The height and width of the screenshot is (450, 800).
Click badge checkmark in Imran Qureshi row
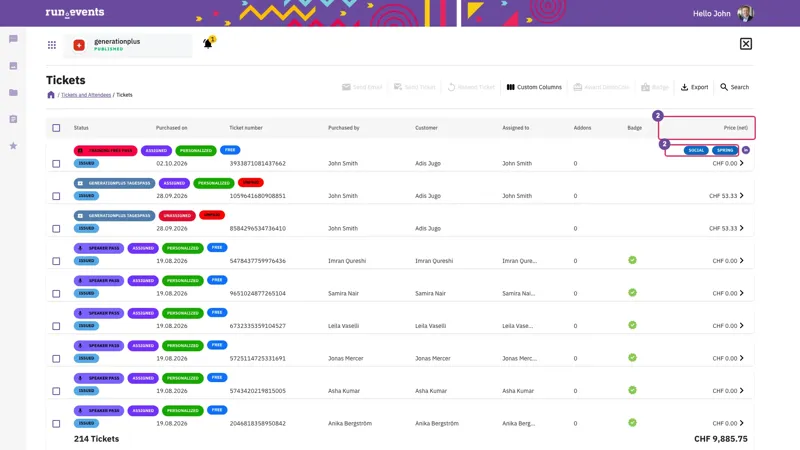click(632, 260)
